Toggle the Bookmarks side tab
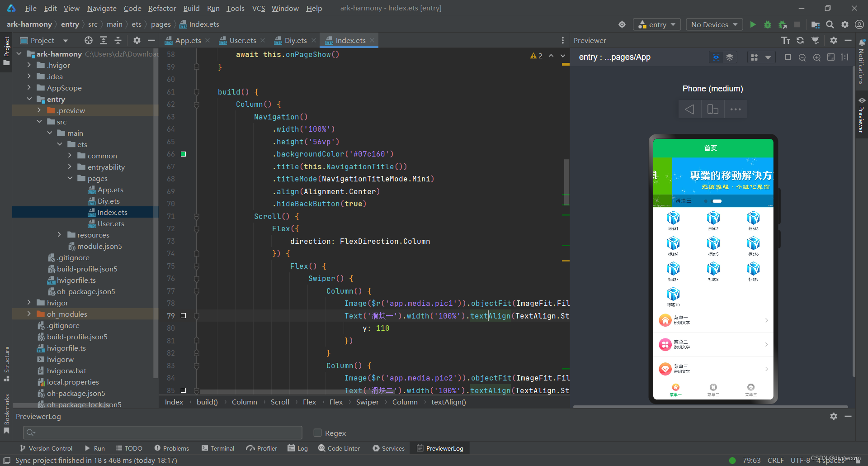Screen dimensions: 868x466 coord(7,413)
